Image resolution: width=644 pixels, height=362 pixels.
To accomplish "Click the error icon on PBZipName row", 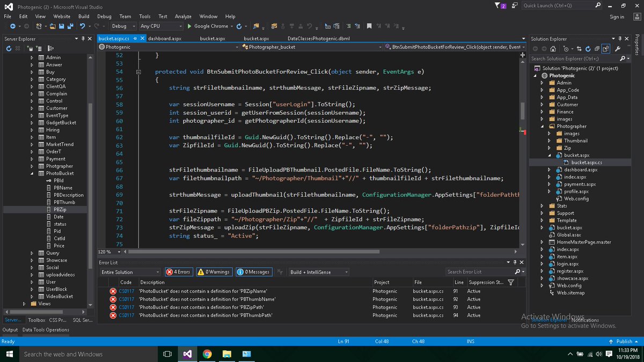I will pyautogui.click(x=113, y=291).
